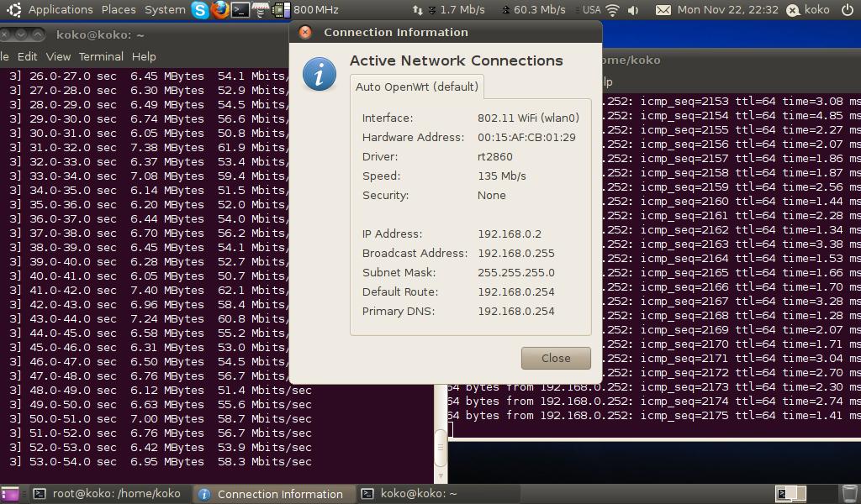Viewport: 861px width, 504px height.
Task: Open Firefox from the panel launcher
Action: (220, 10)
